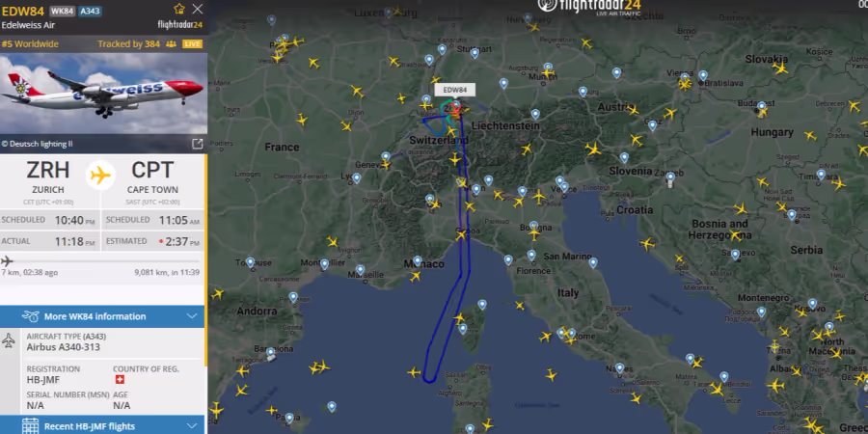868x434 pixels.
Task: Open the Edelweiss aircraft photo thumbnail
Action: click(103, 94)
